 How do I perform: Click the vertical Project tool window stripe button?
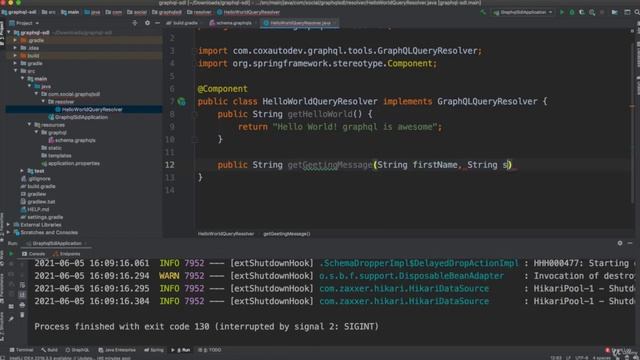(2, 33)
